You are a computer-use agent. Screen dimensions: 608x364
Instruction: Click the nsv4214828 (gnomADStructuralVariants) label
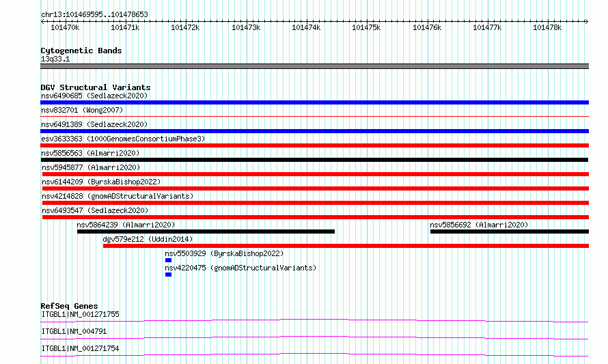pyautogui.click(x=118, y=196)
